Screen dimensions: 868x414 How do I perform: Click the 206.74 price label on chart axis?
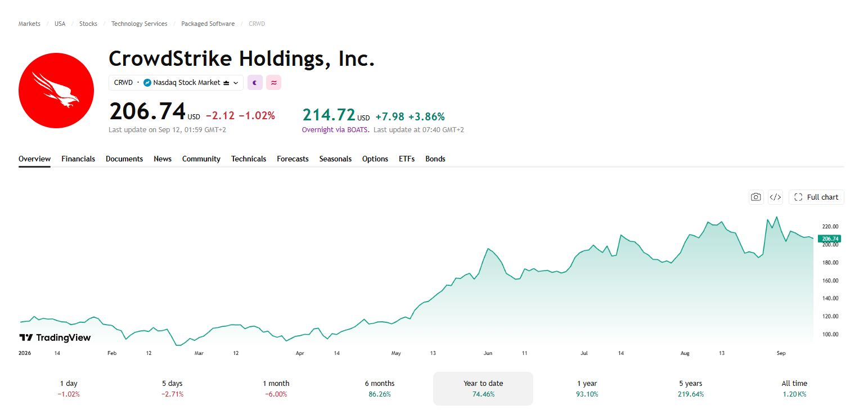830,238
